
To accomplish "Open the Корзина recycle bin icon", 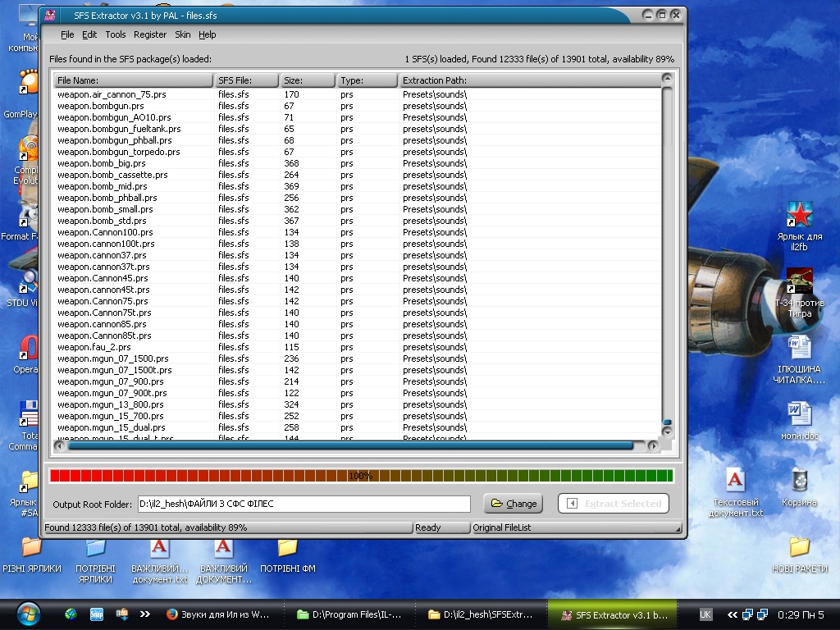I will click(799, 487).
